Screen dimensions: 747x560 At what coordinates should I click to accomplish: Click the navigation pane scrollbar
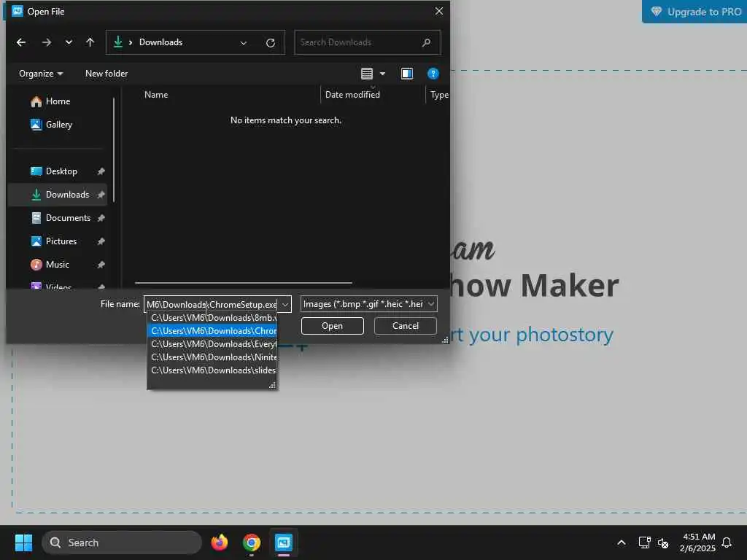coord(113,150)
